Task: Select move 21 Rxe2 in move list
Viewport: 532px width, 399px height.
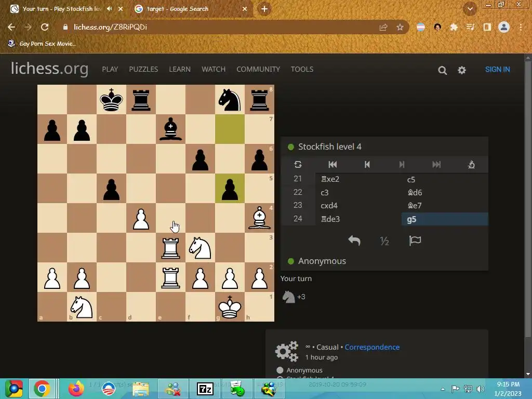Action: click(358, 179)
